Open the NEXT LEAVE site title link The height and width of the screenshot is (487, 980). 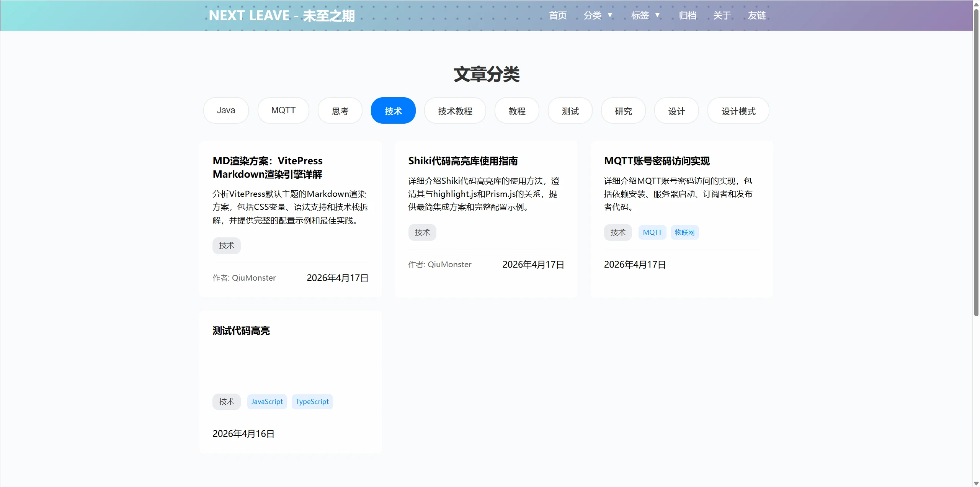[x=282, y=16]
